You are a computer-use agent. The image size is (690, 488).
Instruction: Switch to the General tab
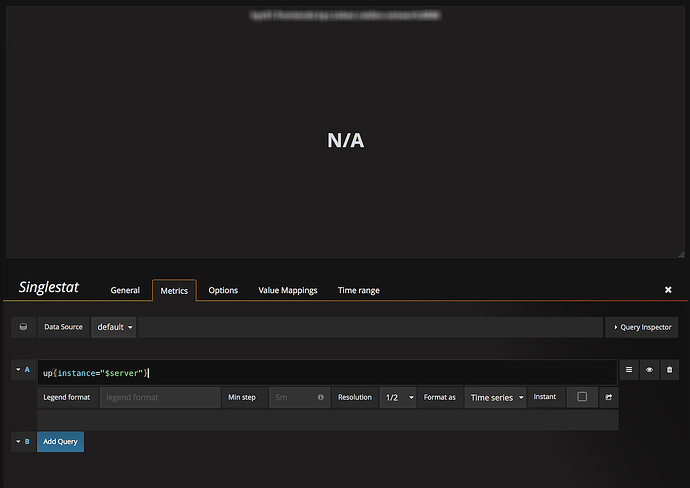pos(125,290)
